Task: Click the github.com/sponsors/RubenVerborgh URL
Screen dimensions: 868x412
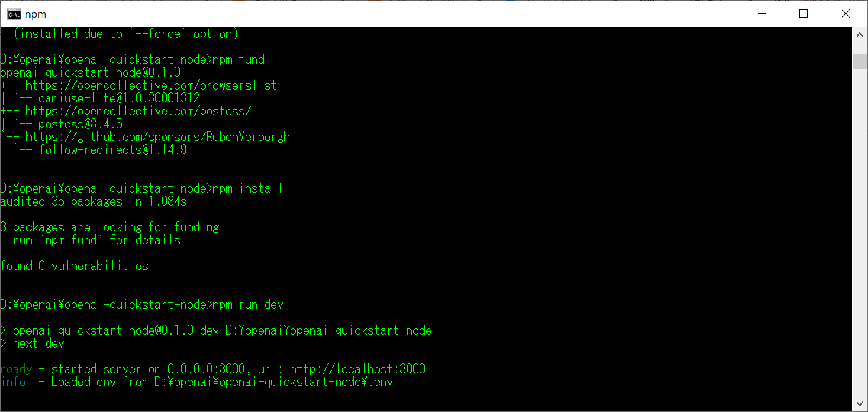Action: [158, 137]
